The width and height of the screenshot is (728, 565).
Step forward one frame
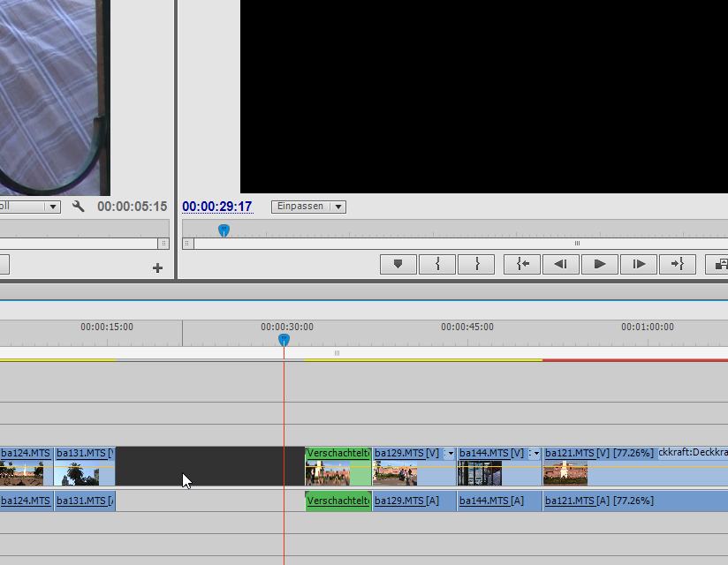639,264
